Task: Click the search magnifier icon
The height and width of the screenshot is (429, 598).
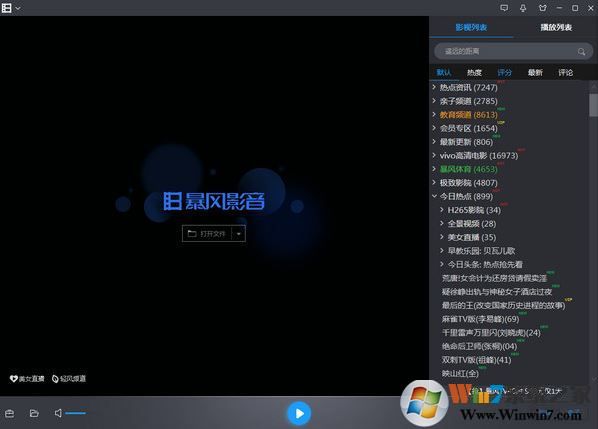Action: 581,51
